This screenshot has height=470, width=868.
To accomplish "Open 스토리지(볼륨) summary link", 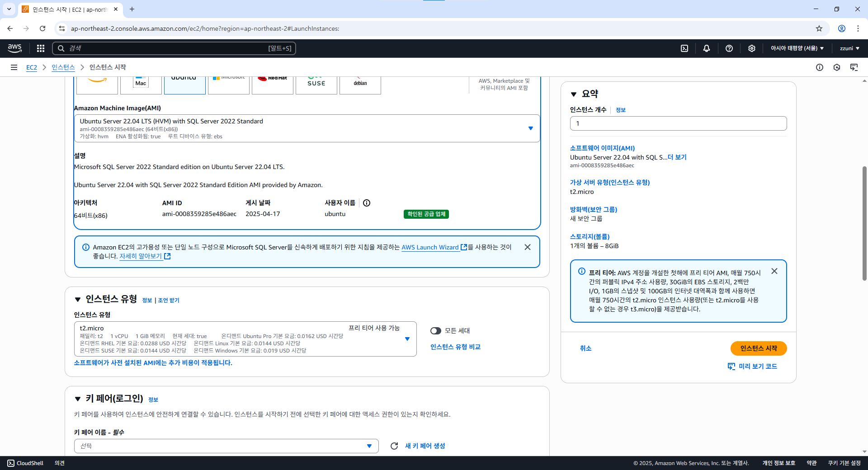I will [x=590, y=237].
